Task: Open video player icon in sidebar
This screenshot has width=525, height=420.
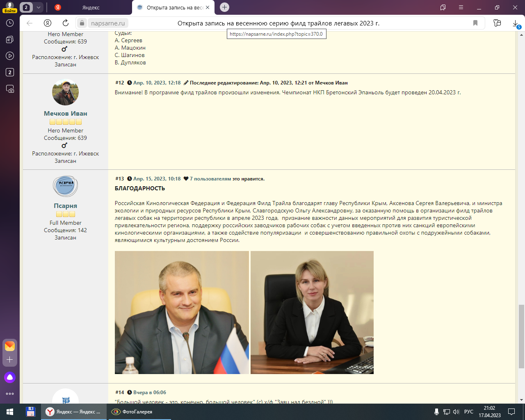Action: [10, 56]
